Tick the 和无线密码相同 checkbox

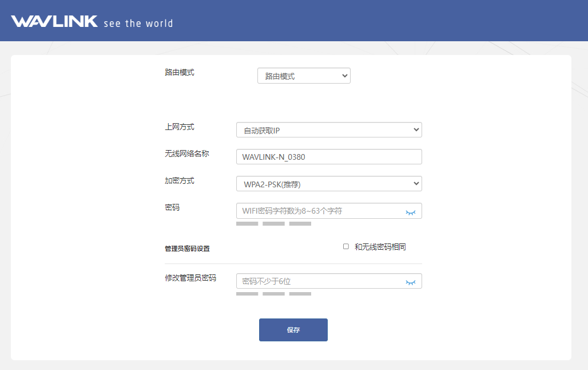346,246
